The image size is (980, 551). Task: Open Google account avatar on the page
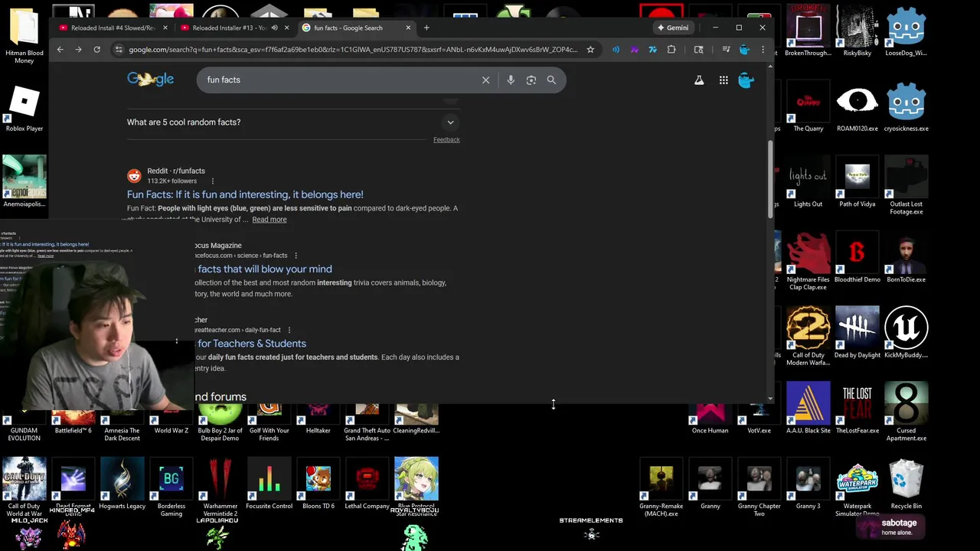click(x=746, y=80)
